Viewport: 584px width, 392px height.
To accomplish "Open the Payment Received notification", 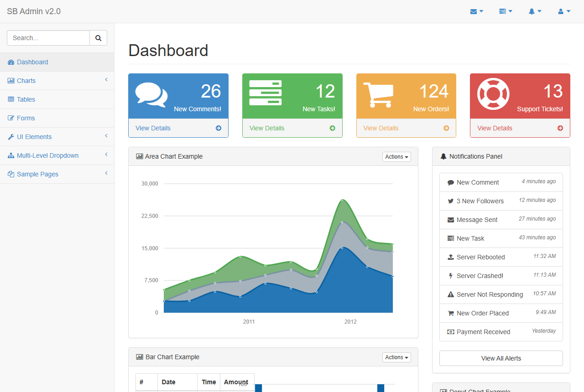I will click(501, 332).
